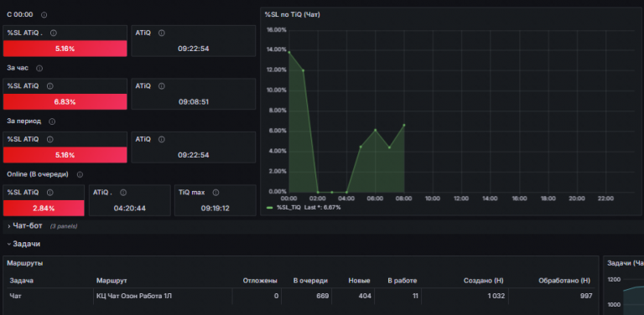Sort table by Отложены column header
Screen dimensions: 644x315
260,281
